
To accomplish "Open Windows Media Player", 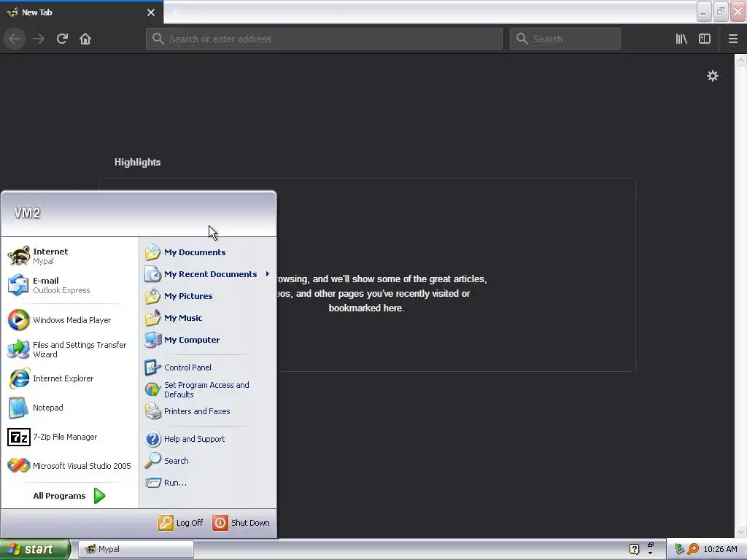I will click(x=70, y=320).
